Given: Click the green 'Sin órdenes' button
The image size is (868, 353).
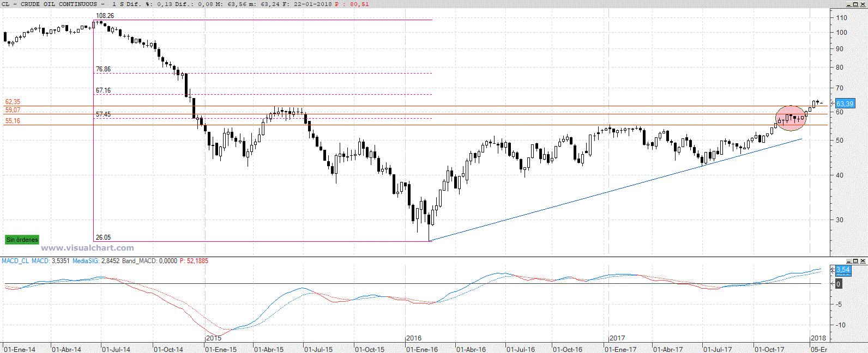Looking at the screenshot, I should [x=22, y=240].
